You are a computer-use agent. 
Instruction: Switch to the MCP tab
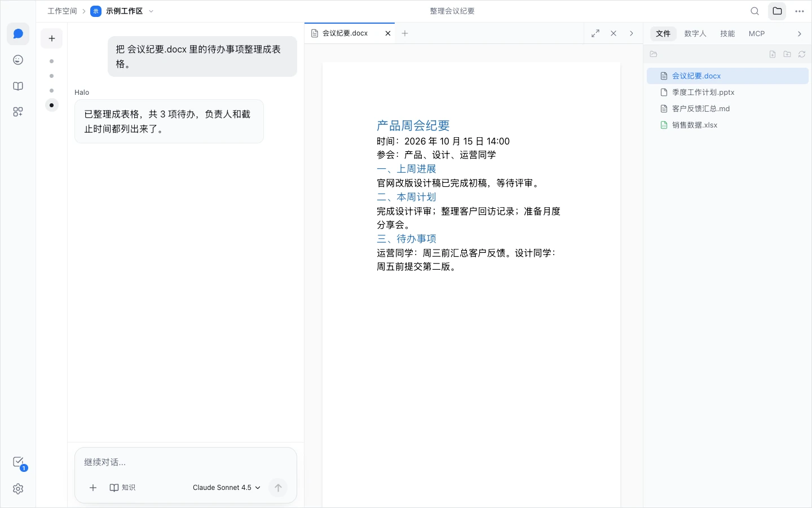coord(757,34)
